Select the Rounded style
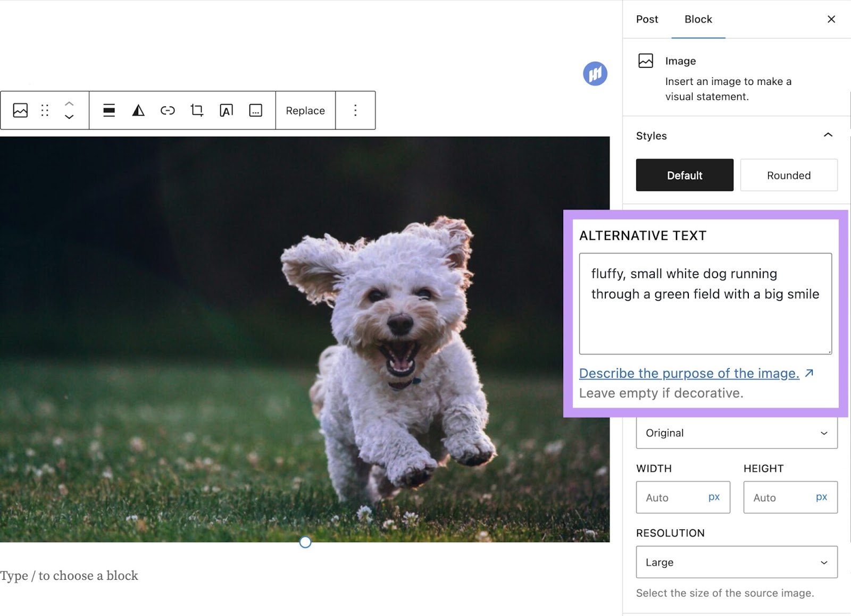Image resolution: width=851 pixels, height=616 pixels. (x=789, y=175)
